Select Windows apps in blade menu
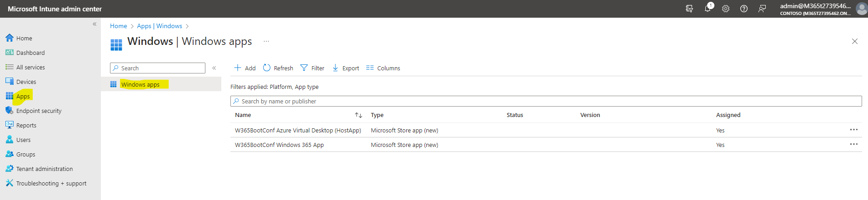Image resolution: width=868 pixels, height=200 pixels. pyautogui.click(x=161, y=84)
